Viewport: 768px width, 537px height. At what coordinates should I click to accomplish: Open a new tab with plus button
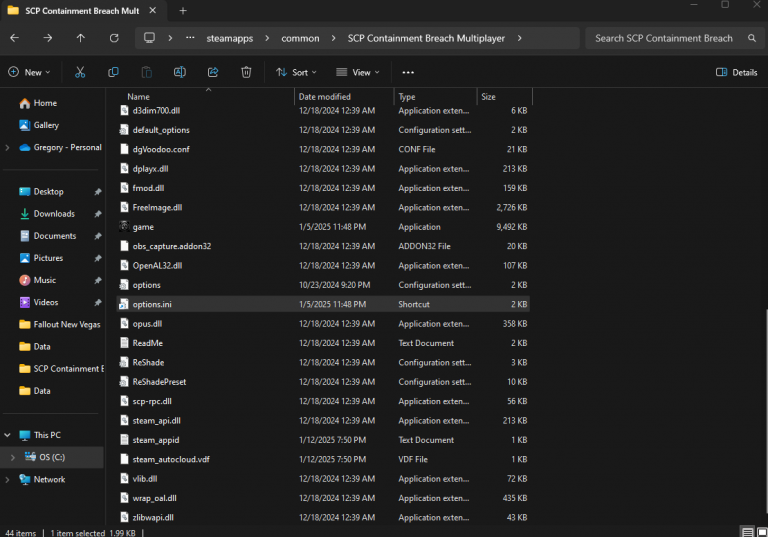(x=183, y=10)
